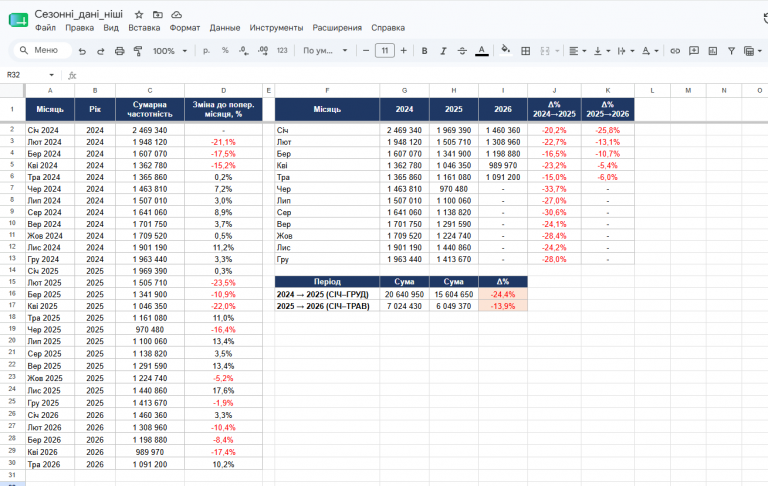
Task: Toggle strikethrough formatting
Action: tap(462, 51)
